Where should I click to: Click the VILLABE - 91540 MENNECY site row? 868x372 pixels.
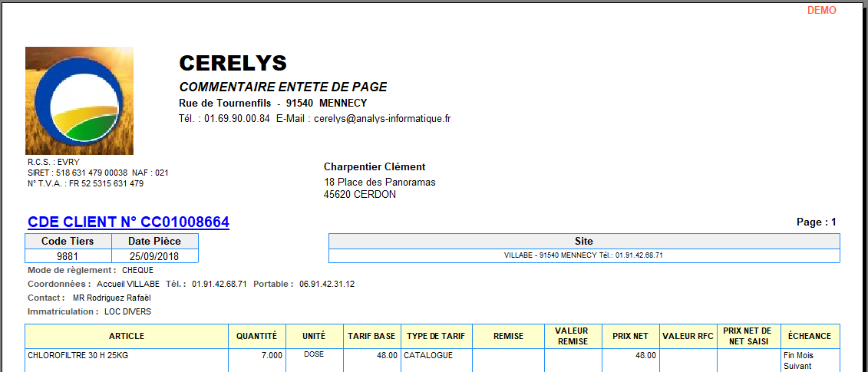(583, 255)
